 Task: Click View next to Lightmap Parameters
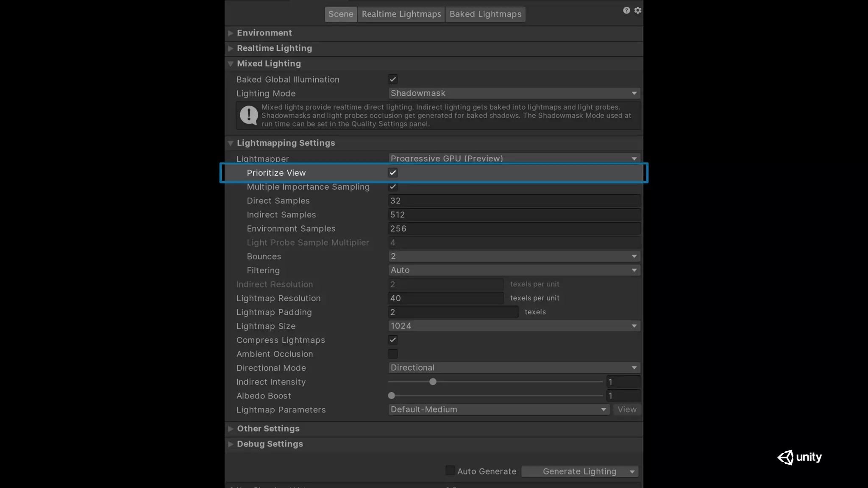(x=627, y=410)
